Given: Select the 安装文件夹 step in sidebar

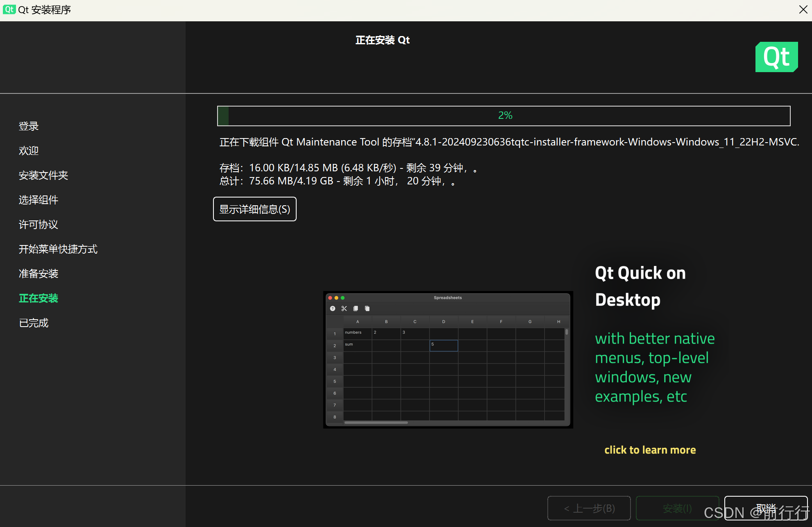Looking at the screenshot, I should tap(43, 175).
